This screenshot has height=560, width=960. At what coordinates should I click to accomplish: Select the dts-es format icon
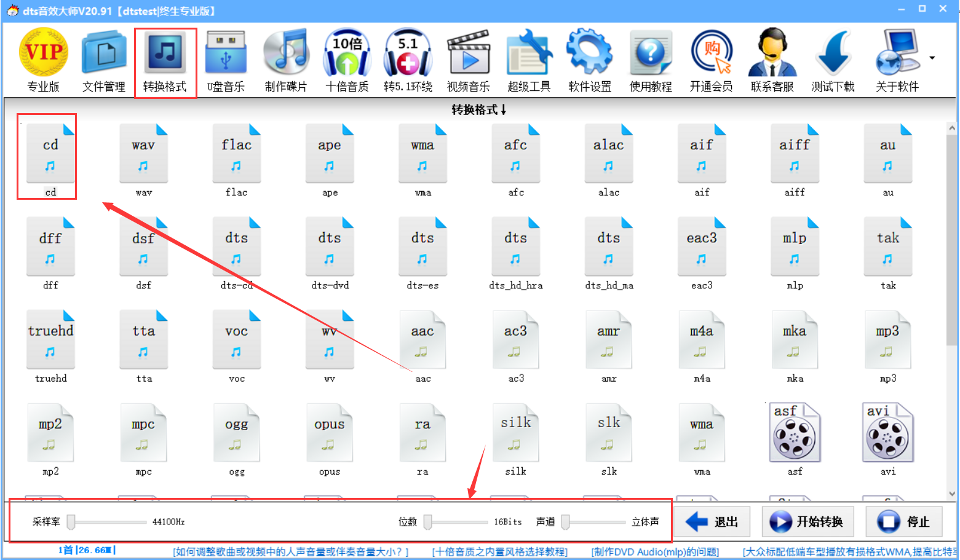pyautogui.click(x=422, y=253)
